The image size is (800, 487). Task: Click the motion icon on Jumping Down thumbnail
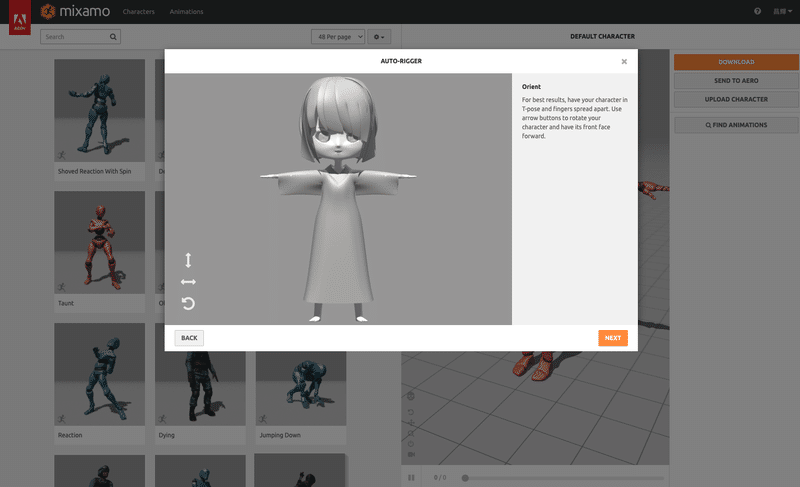(x=263, y=419)
